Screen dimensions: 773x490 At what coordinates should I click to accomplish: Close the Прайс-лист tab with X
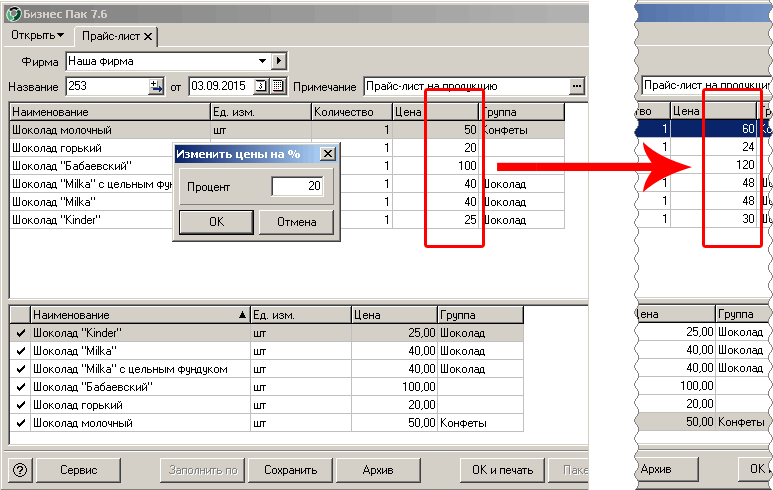(148, 36)
